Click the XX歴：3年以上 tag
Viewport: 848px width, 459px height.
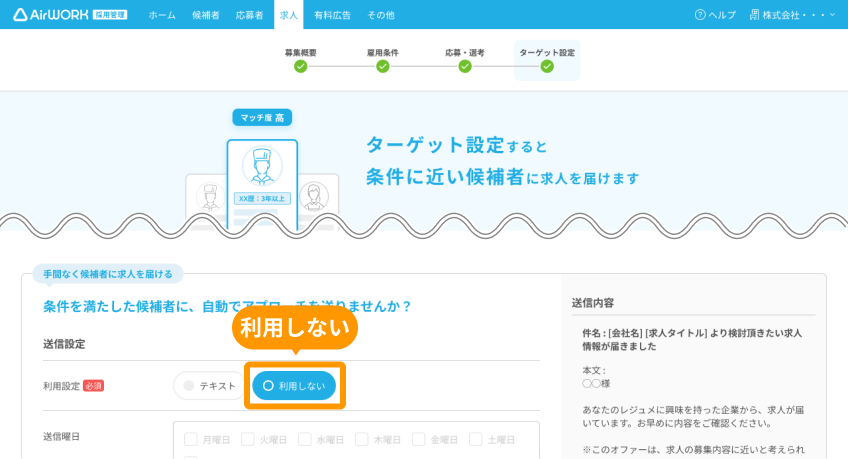point(262,198)
